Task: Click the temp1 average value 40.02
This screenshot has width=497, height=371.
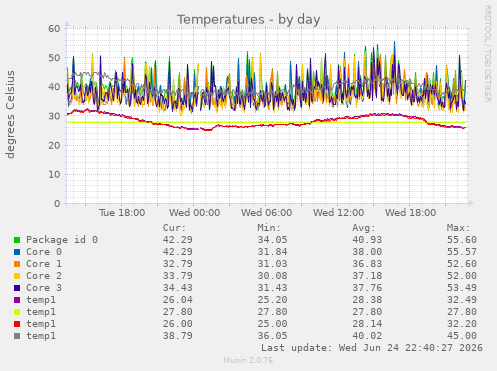Action: (x=367, y=336)
